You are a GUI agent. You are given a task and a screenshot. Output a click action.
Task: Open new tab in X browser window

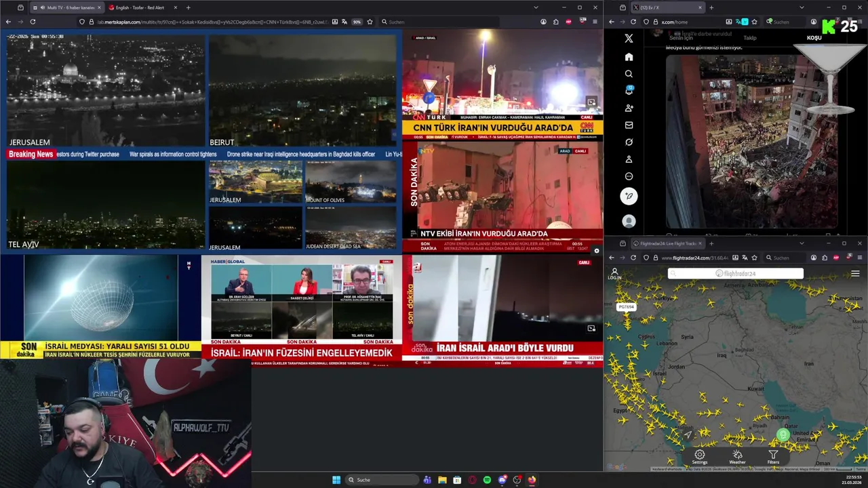coord(711,7)
